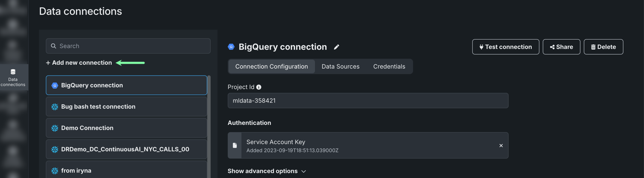Delete the BigQuery connection

(x=603, y=47)
